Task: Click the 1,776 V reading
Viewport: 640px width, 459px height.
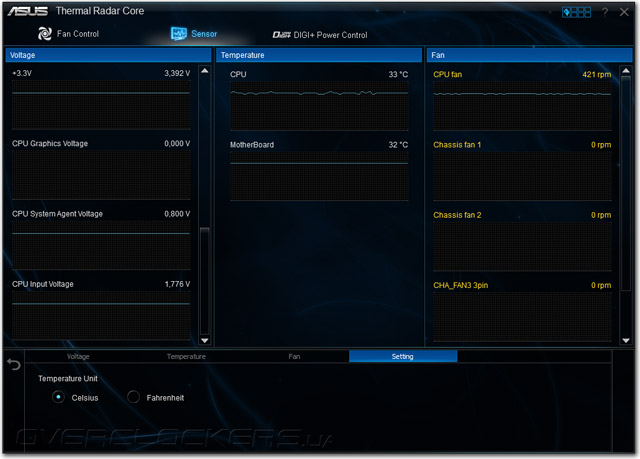Action: click(x=177, y=284)
